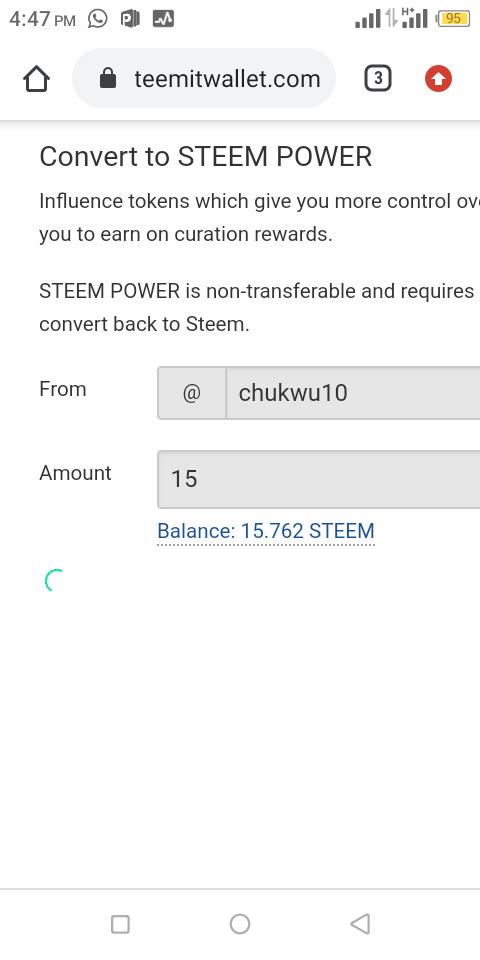The width and height of the screenshot is (480, 960).
Task: Open recent apps with the square button
Action: 120,924
